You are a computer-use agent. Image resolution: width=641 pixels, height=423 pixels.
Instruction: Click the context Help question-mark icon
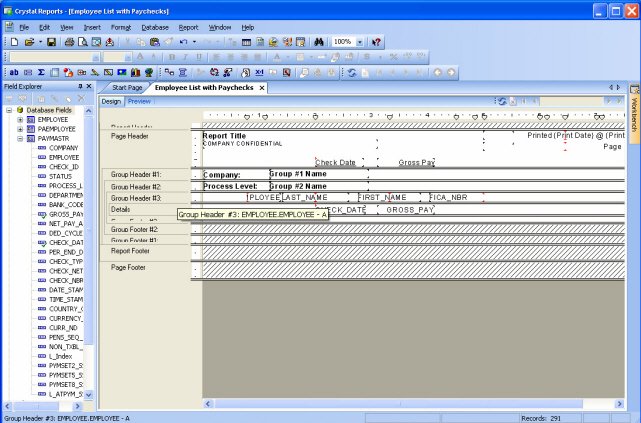376,42
